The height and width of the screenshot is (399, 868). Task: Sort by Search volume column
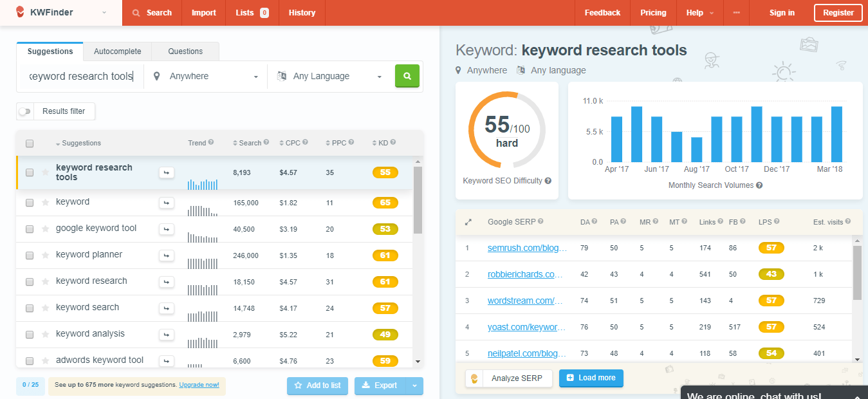(246, 143)
